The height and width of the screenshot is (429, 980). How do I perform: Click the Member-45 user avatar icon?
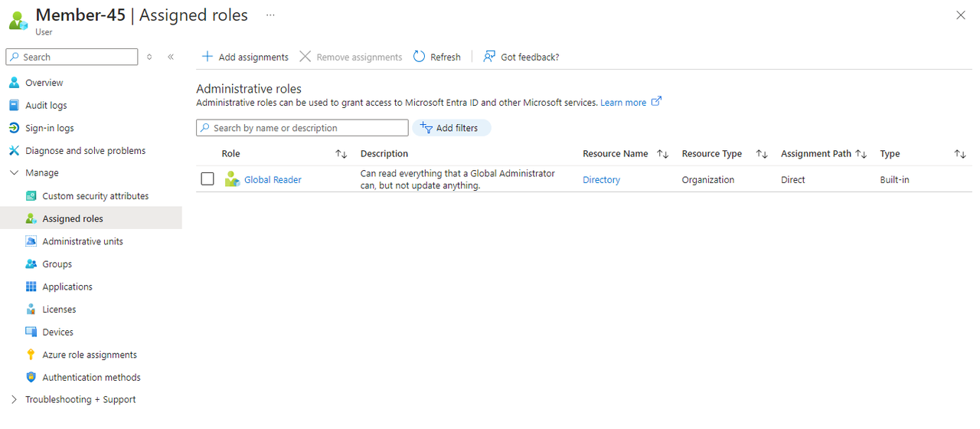(18, 20)
